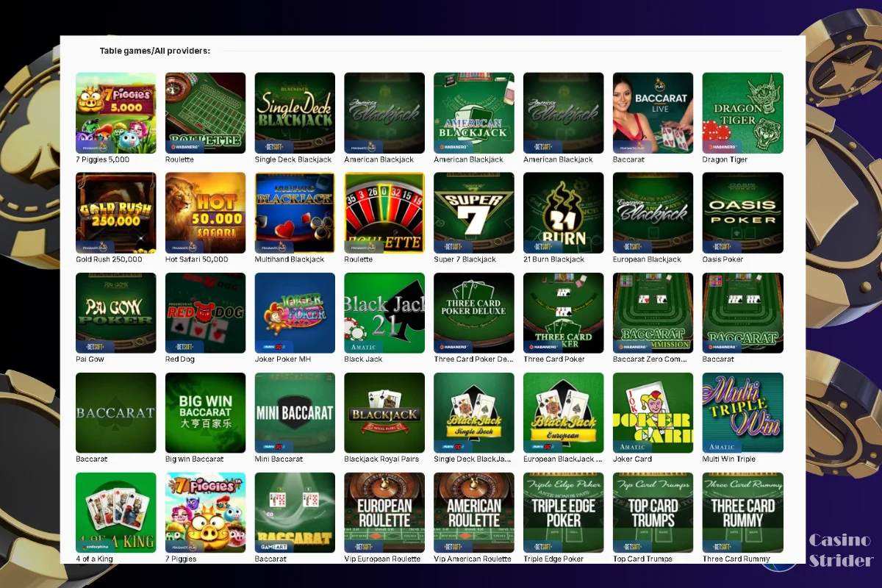The width and height of the screenshot is (882, 588).
Task: Open the Gold Rush 250,000 thumbnail
Action: tap(115, 212)
